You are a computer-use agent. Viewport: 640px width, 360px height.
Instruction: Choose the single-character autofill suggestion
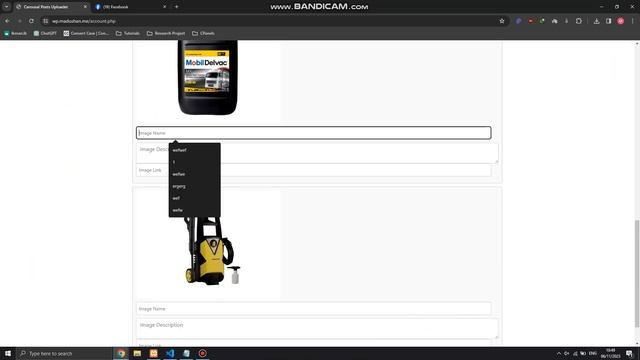pos(195,162)
